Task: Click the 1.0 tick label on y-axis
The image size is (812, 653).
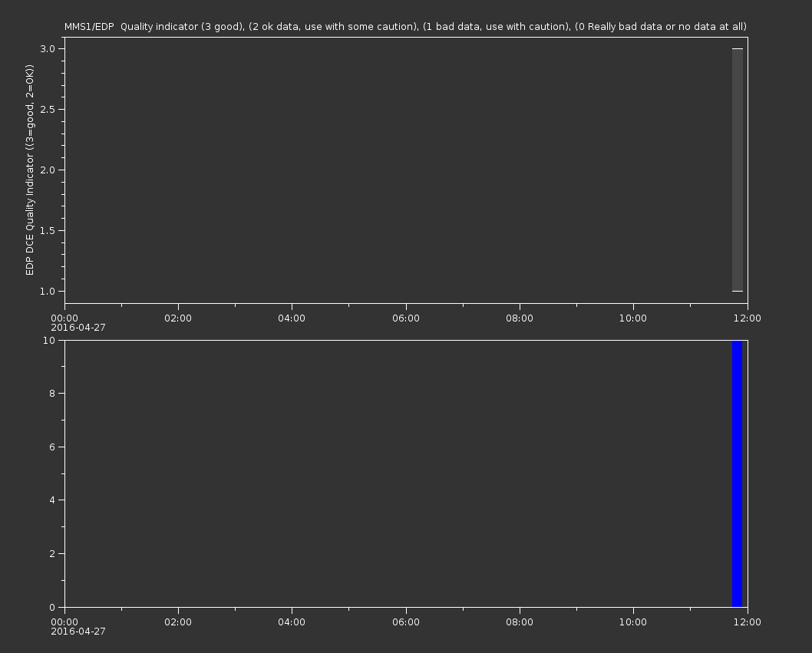Action: tap(48, 291)
